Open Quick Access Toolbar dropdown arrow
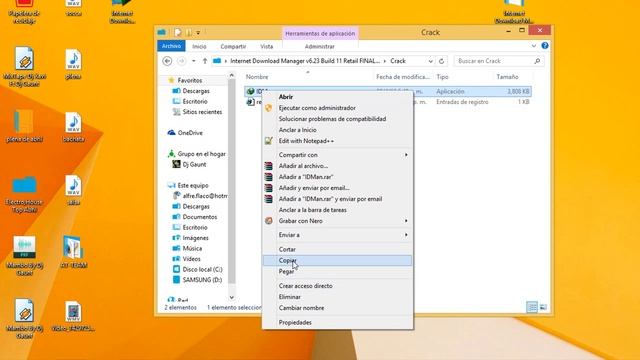This screenshot has height=360, width=640. (x=198, y=32)
